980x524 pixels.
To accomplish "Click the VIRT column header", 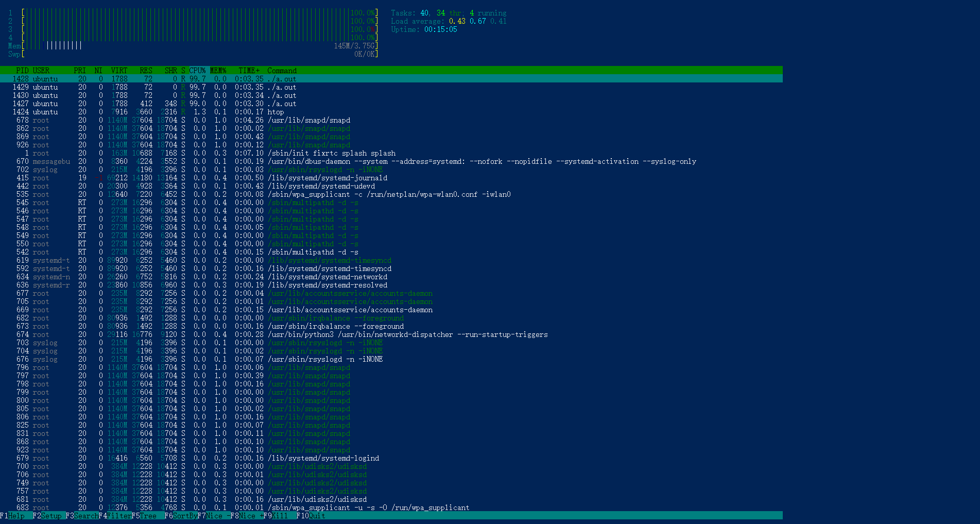I will [x=119, y=71].
